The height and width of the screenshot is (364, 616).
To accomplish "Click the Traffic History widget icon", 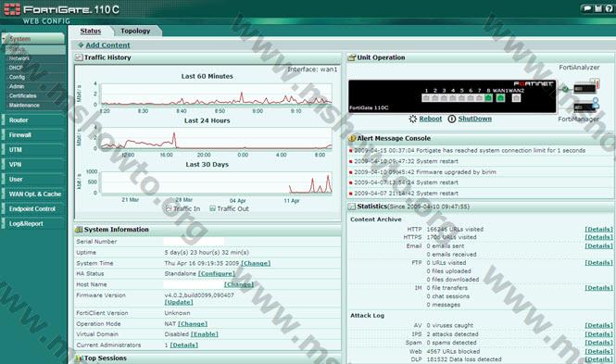I will click(x=79, y=57).
